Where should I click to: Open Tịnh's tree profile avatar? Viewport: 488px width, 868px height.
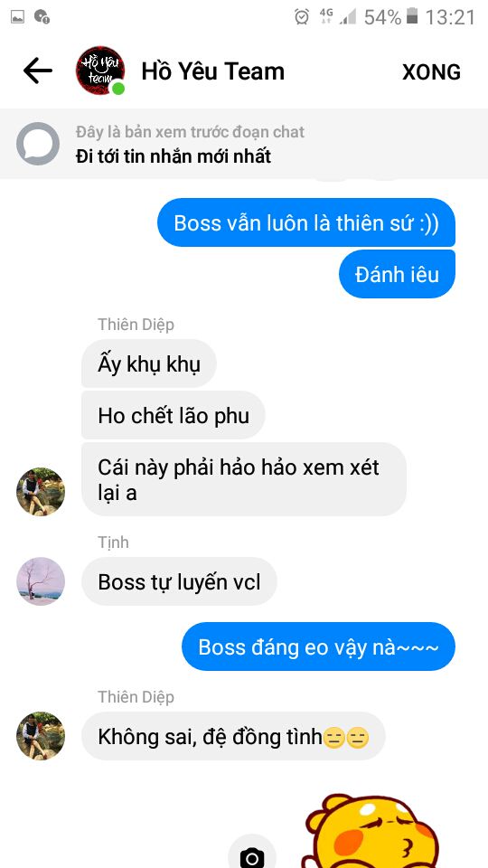[41, 581]
